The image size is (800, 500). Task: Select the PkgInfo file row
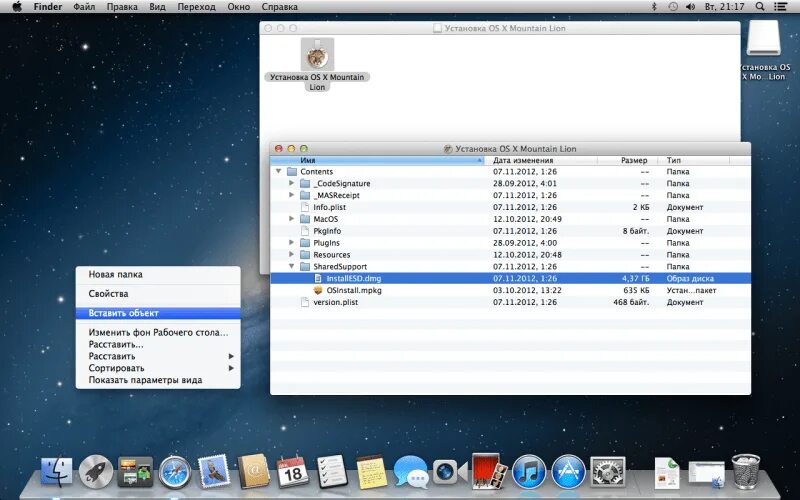coord(510,231)
